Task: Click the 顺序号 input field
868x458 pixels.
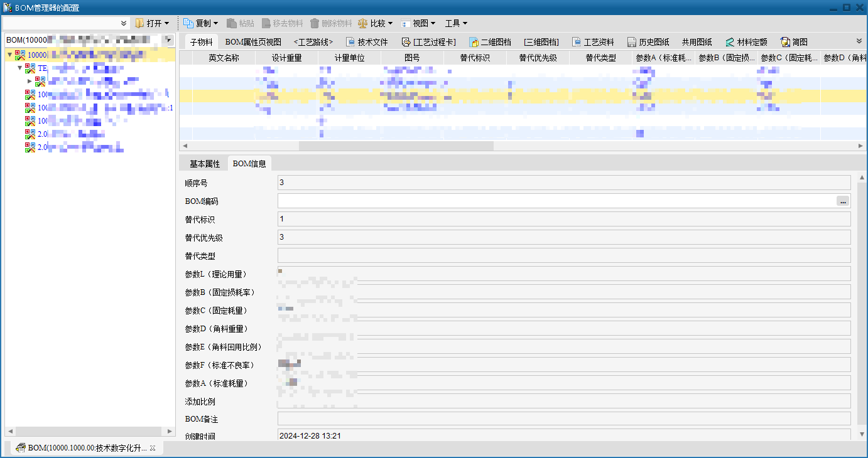Action: point(564,183)
